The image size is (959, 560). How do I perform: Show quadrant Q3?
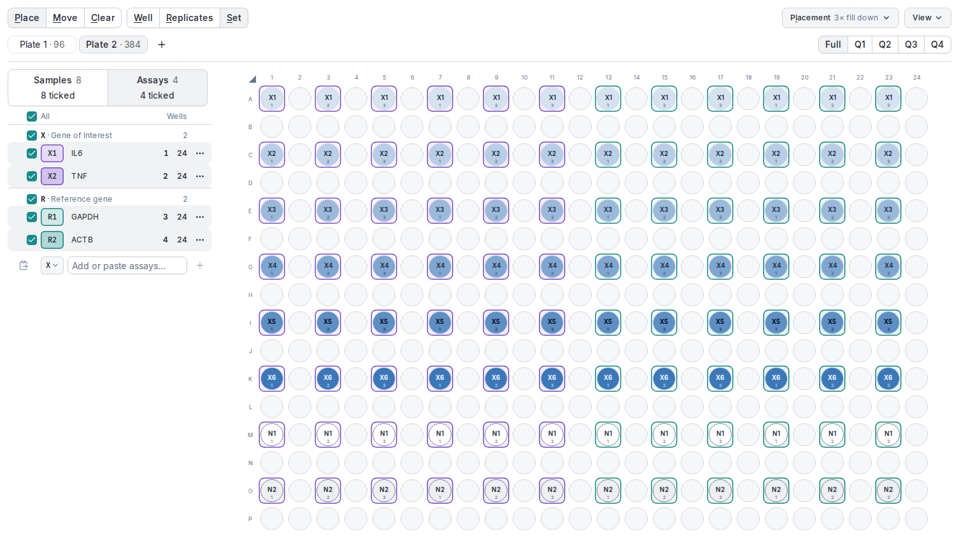click(911, 45)
